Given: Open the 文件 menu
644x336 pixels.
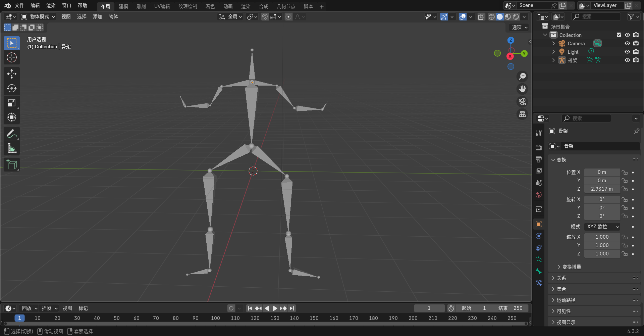Looking at the screenshot, I should point(19,6).
